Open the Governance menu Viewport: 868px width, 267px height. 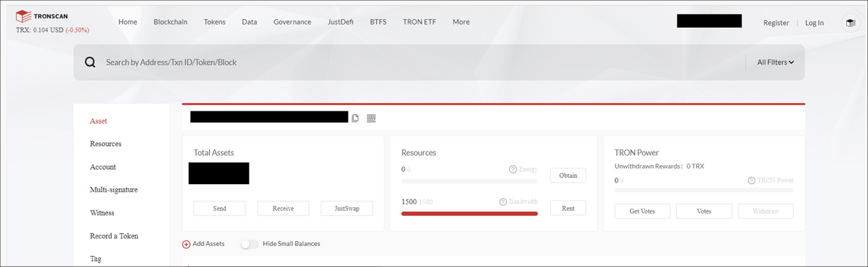[x=292, y=22]
